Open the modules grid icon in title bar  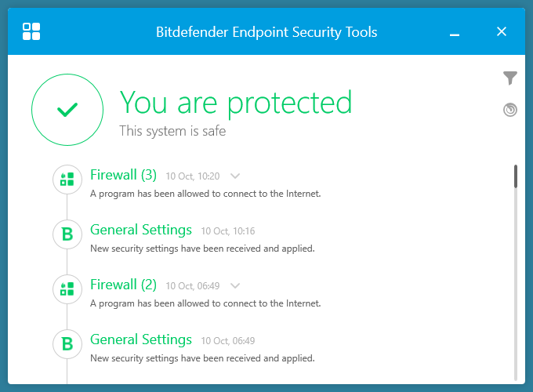click(x=31, y=31)
